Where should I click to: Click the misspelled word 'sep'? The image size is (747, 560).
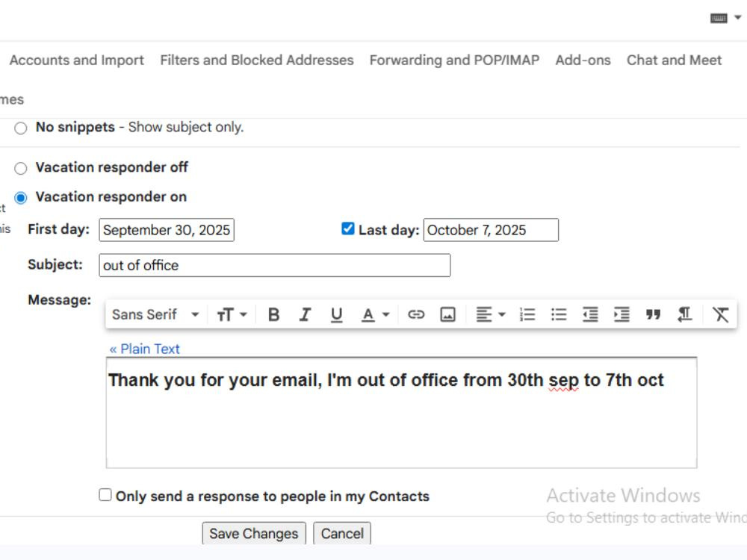(563, 381)
